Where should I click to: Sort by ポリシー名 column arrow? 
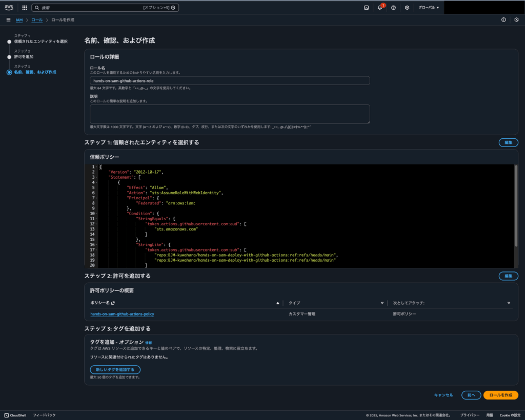click(x=278, y=303)
